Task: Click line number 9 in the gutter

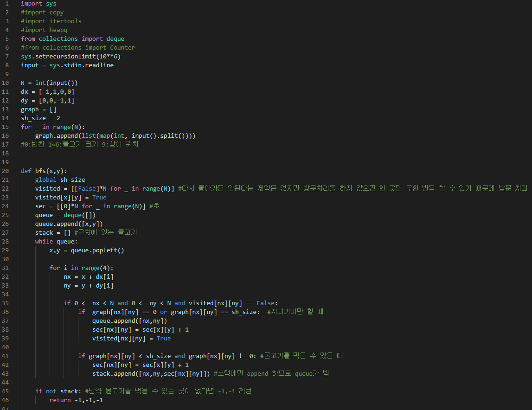Action: pos(7,74)
